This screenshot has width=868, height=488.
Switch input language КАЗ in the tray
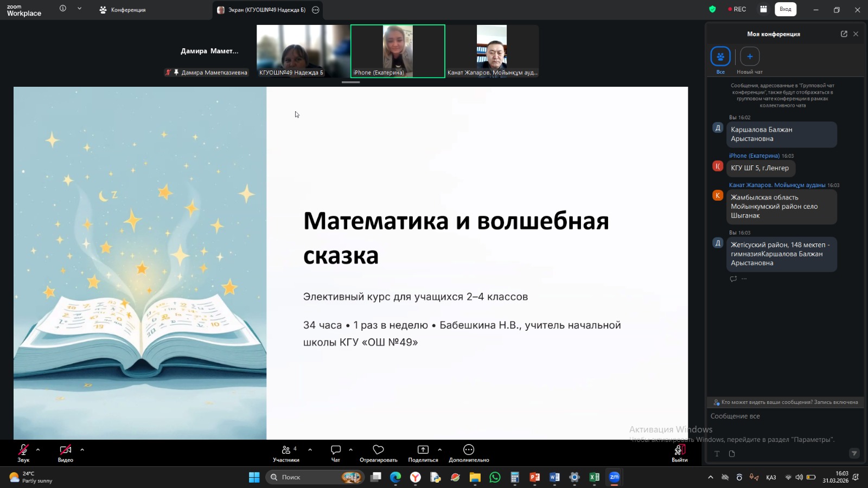(771, 477)
